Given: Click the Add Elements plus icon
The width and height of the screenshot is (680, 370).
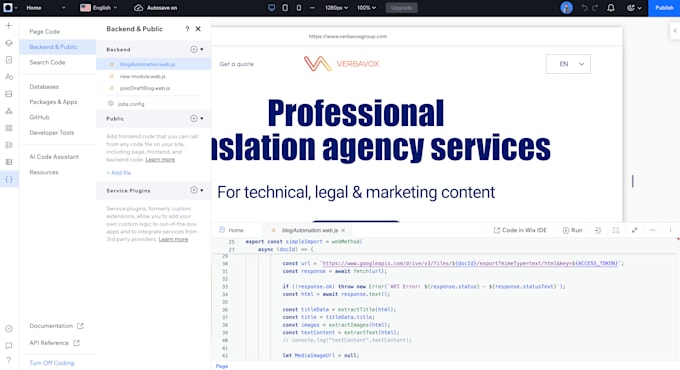Looking at the screenshot, I should 9,26.
